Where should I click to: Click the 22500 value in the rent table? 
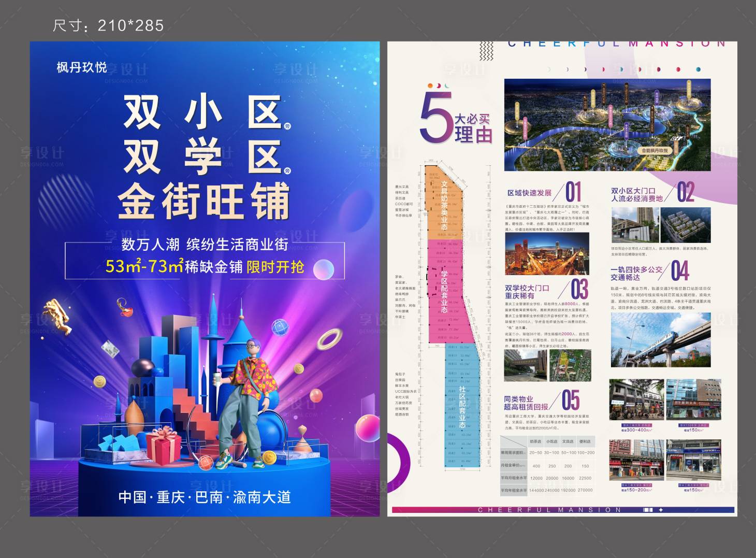pos(585,478)
